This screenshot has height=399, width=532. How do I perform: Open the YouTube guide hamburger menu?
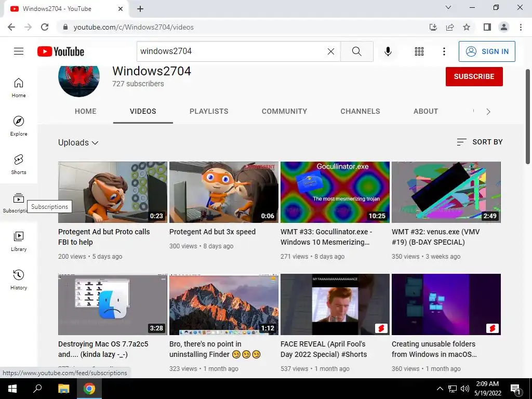[19, 51]
